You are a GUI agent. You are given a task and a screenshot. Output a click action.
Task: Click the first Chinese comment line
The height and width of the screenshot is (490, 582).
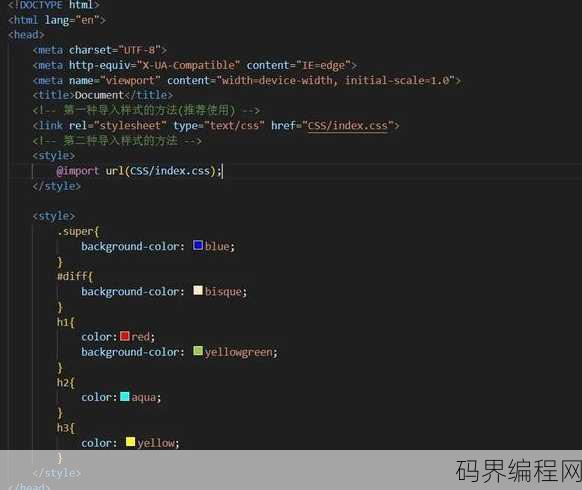point(146,110)
